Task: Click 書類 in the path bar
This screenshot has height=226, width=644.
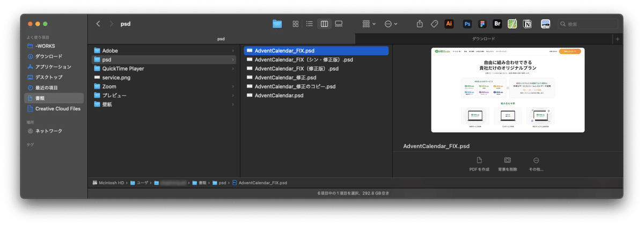Action: [199, 183]
